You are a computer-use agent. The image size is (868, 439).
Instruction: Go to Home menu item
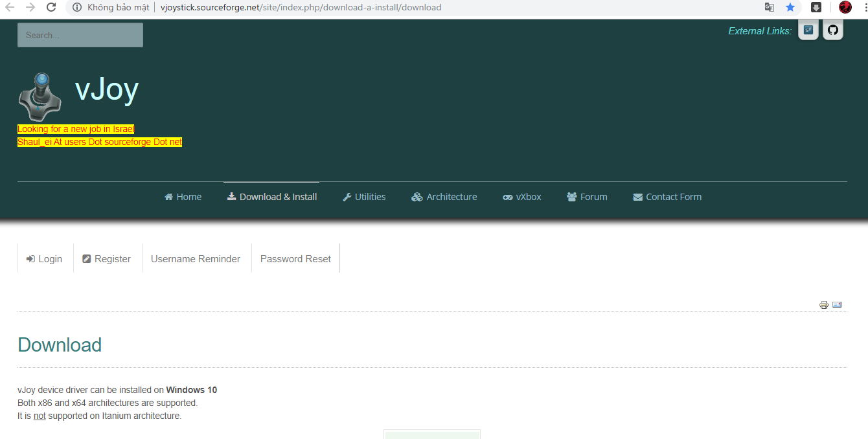[183, 197]
